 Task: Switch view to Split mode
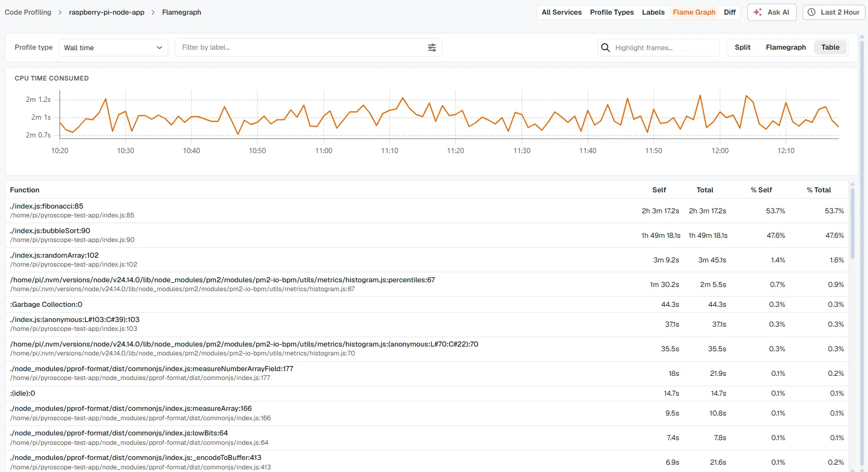[x=743, y=47]
